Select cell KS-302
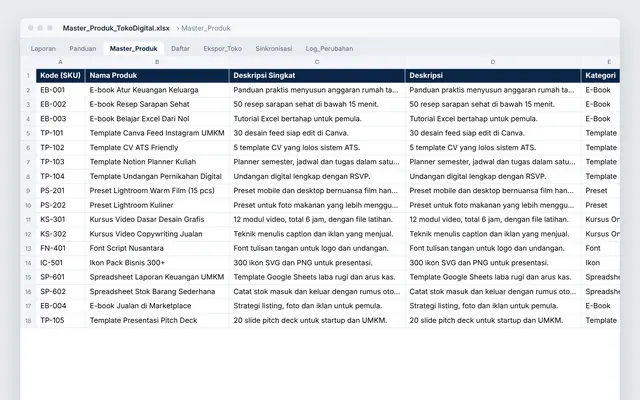640x400 pixels. 60,234
